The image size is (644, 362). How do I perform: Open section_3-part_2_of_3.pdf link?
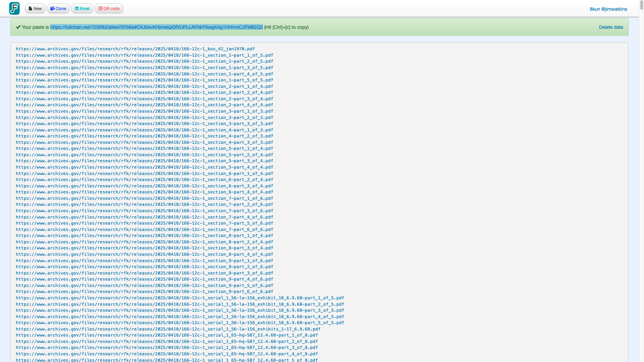coord(145,118)
